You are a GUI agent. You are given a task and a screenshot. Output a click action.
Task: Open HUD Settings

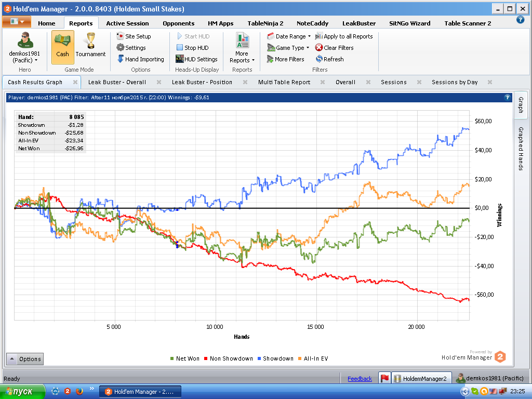pos(197,59)
